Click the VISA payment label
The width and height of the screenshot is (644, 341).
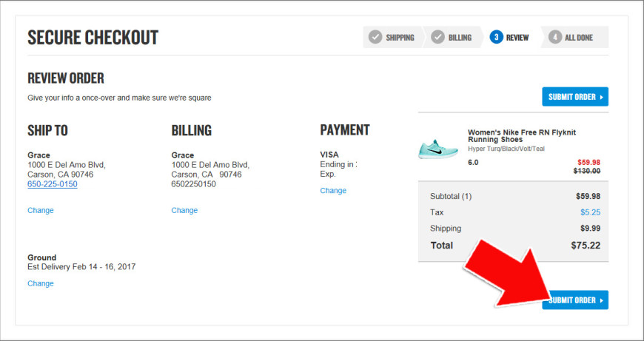click(329, 155)
